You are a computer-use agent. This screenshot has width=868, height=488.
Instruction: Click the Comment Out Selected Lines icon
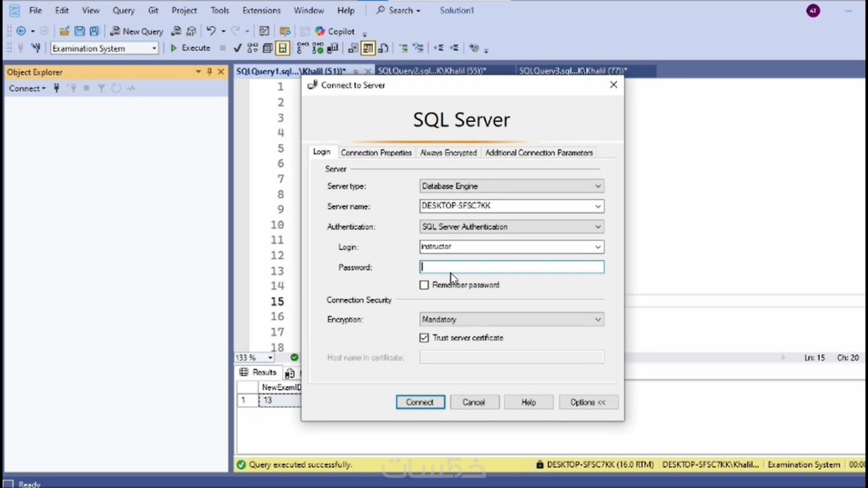point(403,48)
